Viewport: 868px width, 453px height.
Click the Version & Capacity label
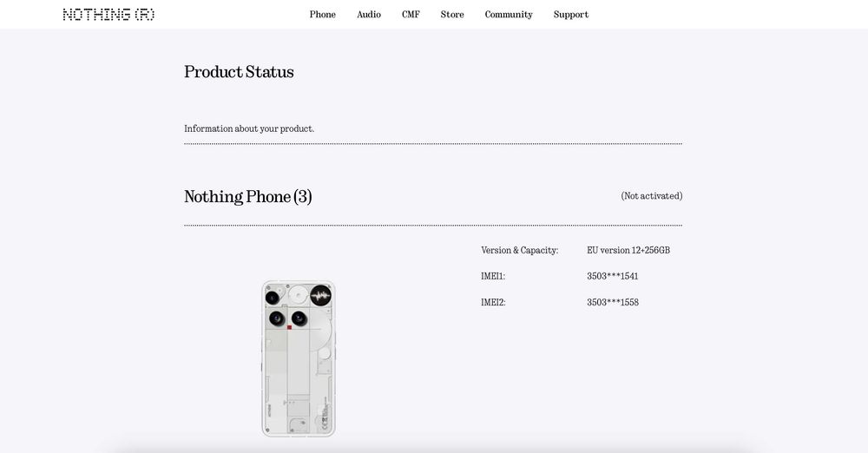tap(519, 250)
